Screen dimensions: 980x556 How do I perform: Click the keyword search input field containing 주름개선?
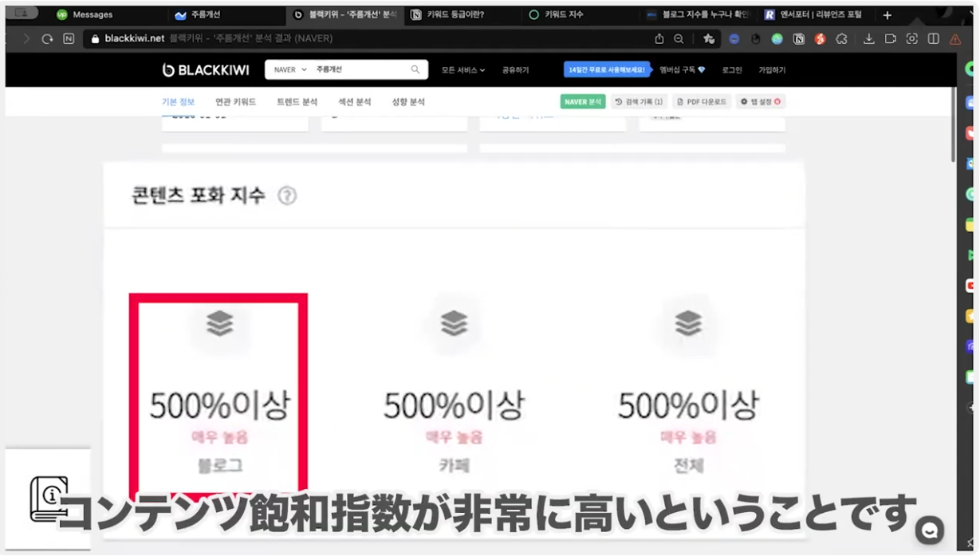(359, 70)
